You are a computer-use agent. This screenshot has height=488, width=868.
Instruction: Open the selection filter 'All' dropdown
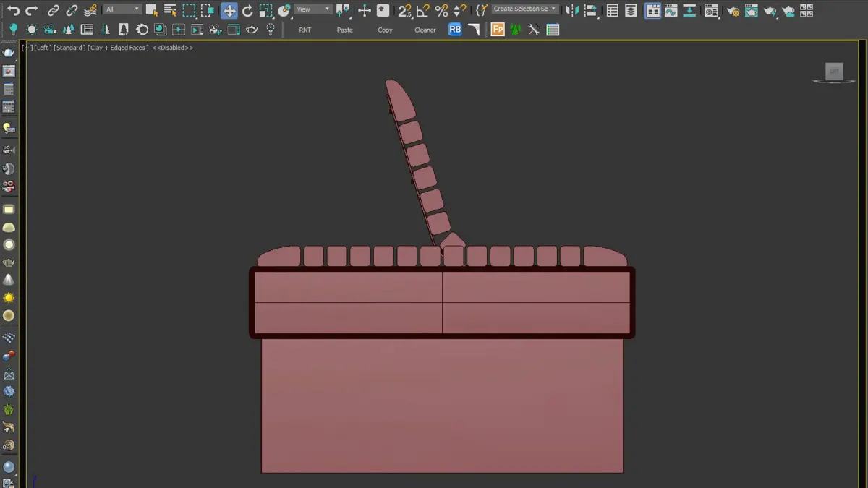coord(122,9)
